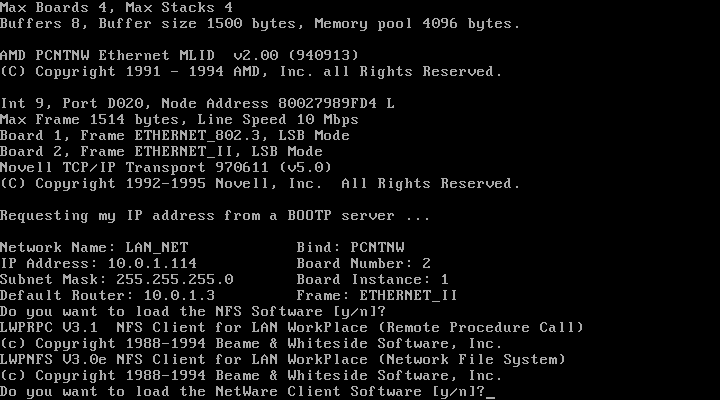The height and width of the screenshot is (400, 720).
Task: Click 'Bind: PCNTNW'
Action: [350, 248]
